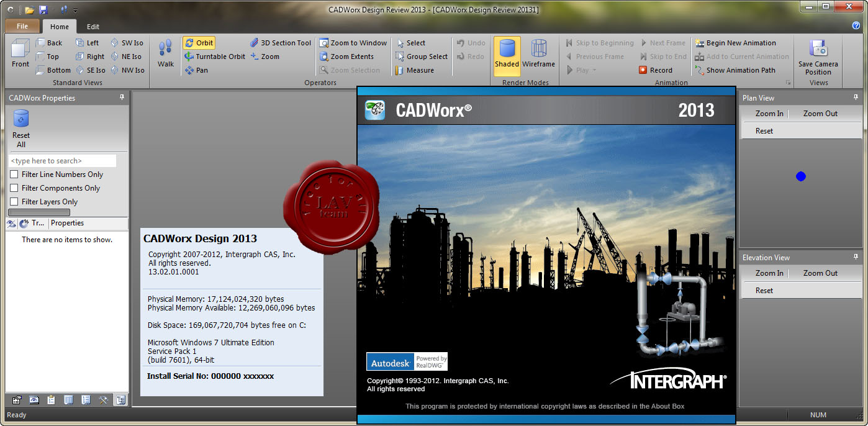Activate the Select tool
Image resolution: width=868 pixels, height=426 pixels.
pyautogui.click(x=411, y=43)
